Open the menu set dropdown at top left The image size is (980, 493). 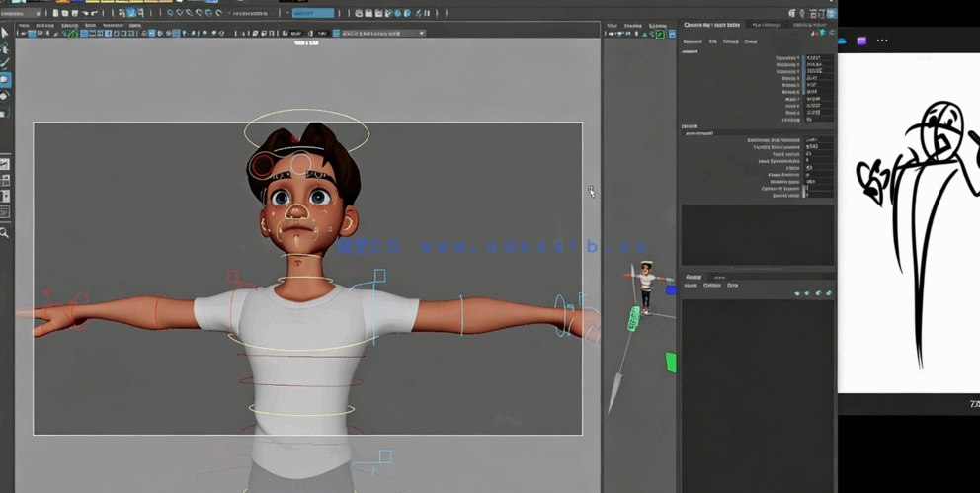click(20, 13)
